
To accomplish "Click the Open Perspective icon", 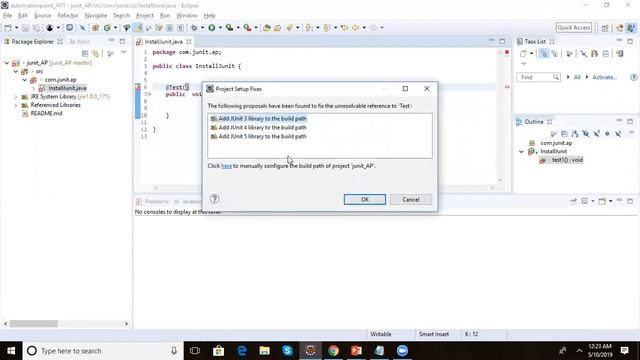I will point(605,28).
